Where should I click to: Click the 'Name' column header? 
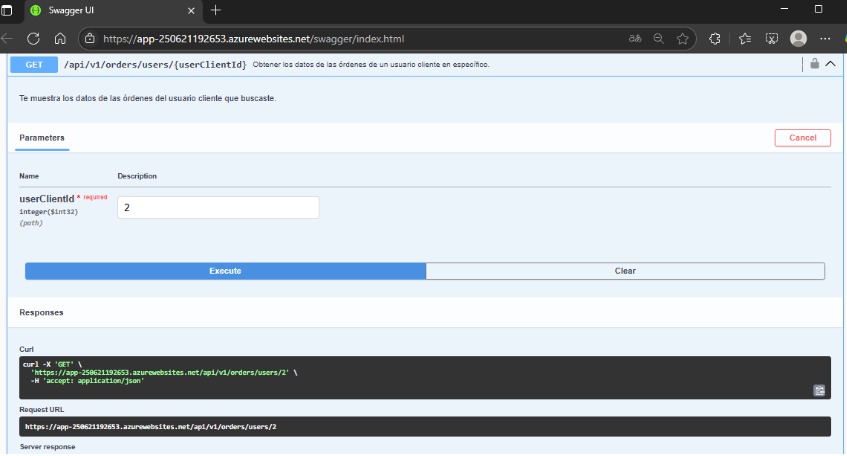coord(29,176)
